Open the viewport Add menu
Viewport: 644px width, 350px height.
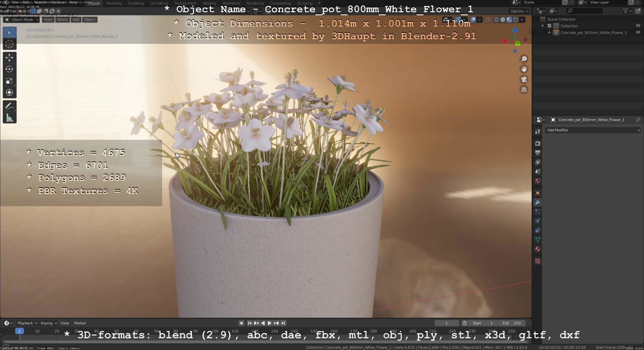(x=76, y=19)
